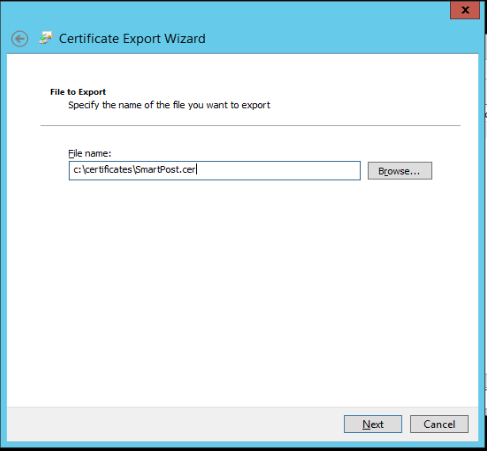Screen dimensions: 487x451
Task: Click the word certificates in file path
Action: (109, 170)
